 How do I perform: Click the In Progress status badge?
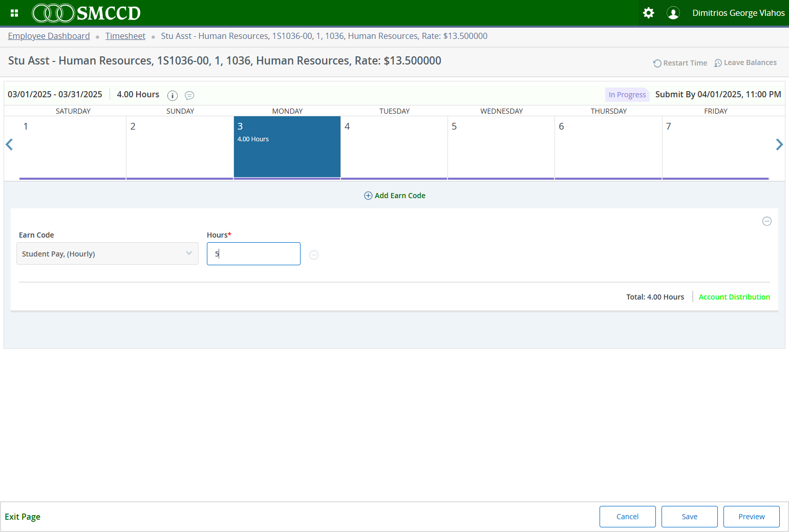click(627, 95)
